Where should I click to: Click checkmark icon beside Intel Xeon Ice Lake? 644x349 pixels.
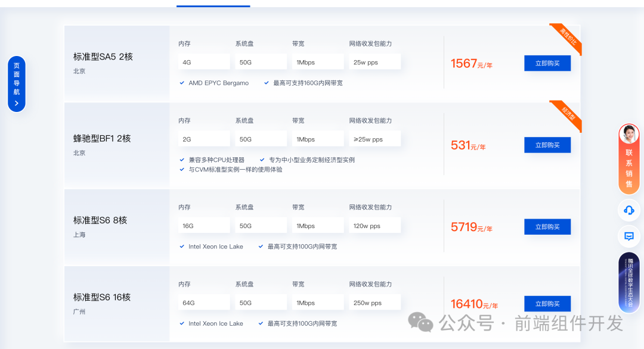pyautogui.click(x=182, y=246)
